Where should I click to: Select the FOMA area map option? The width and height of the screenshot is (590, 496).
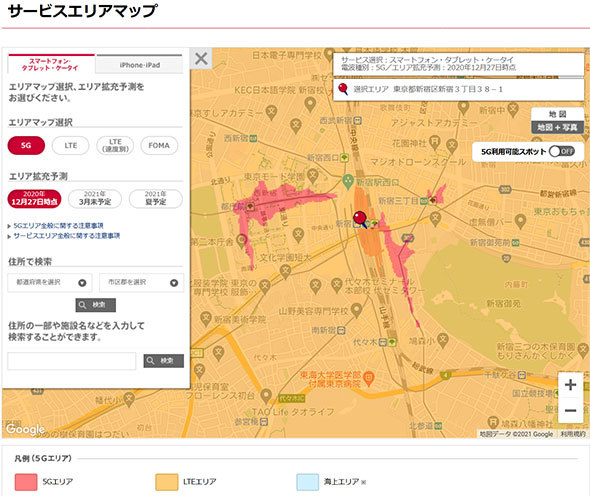(x=159, y=145)
